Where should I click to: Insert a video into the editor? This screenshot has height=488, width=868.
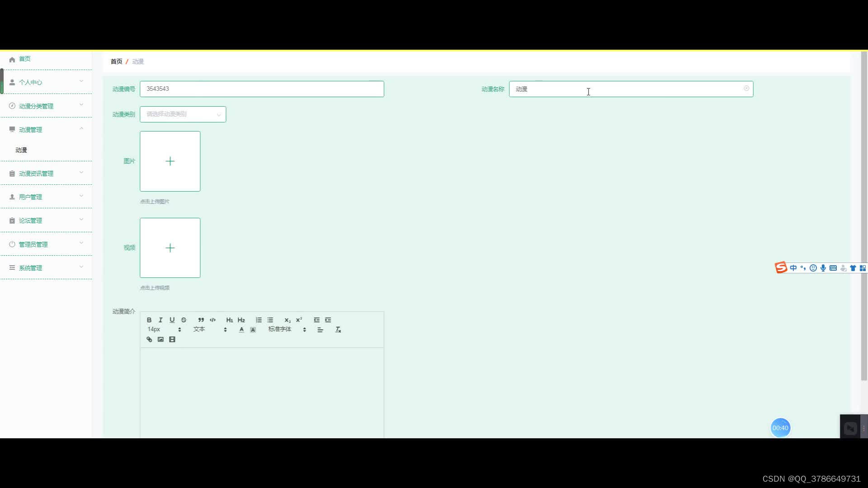click(x=172, y=340)
